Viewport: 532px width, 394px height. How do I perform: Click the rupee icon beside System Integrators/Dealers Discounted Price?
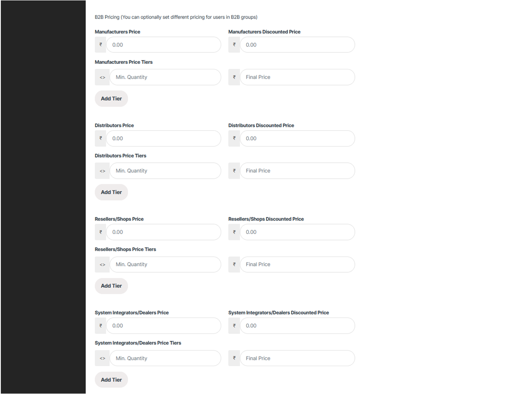(234, 326)
